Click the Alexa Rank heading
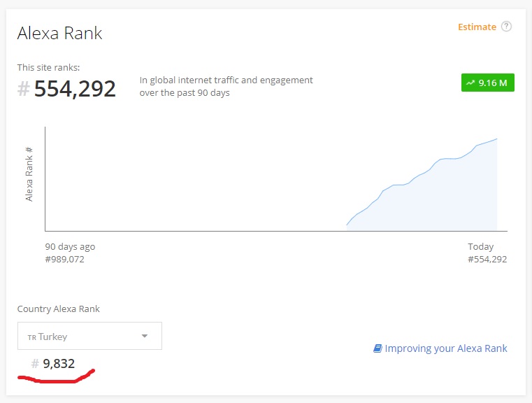The image size is (532, 403). coord(59,34)
